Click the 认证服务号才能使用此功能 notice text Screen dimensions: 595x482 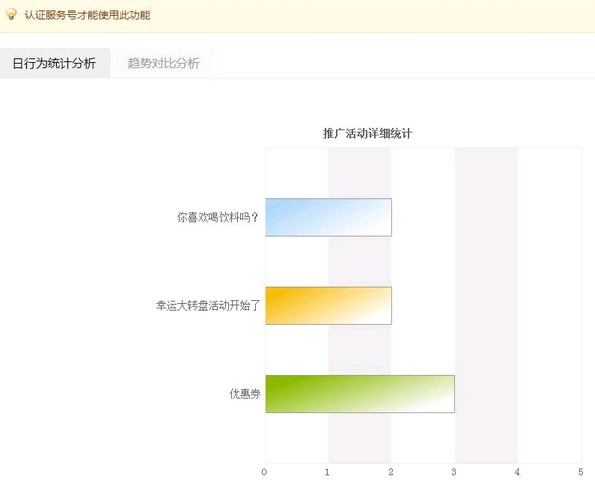88,15
